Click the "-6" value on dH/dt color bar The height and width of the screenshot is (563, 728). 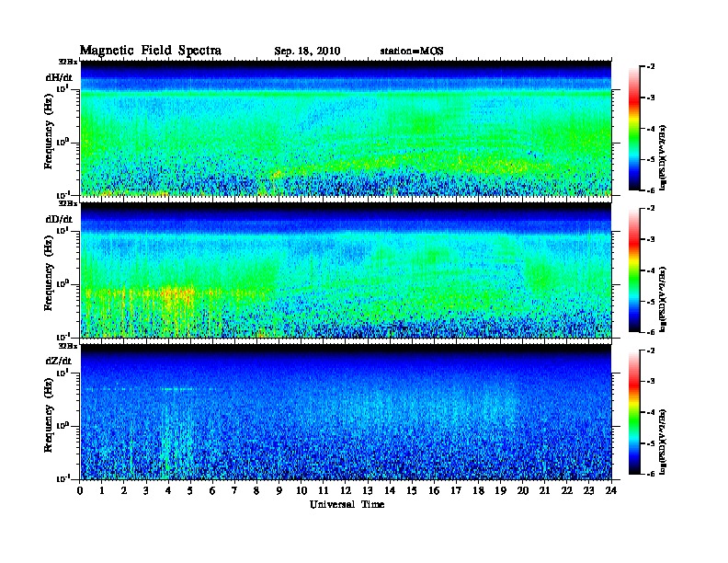(x=651, y=190)
